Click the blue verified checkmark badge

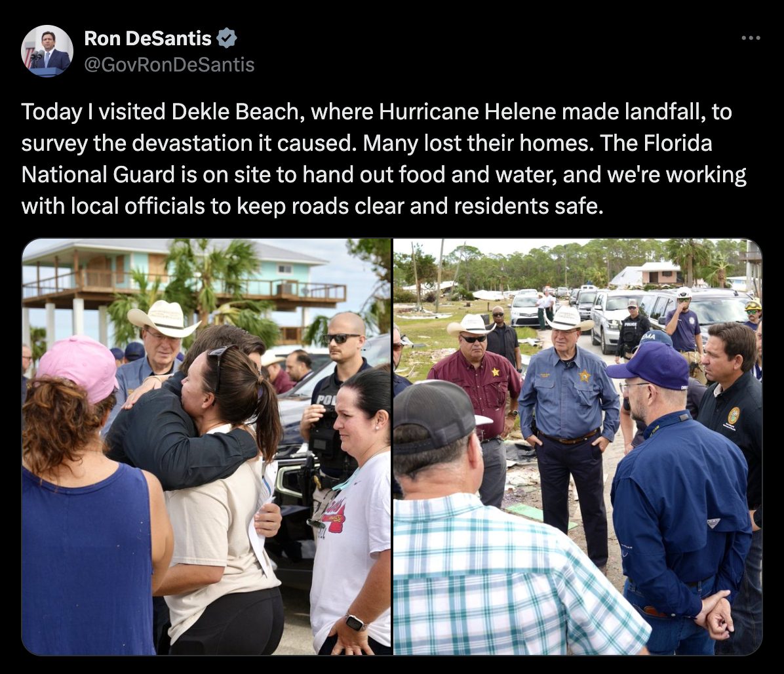(x=227, y=39)
